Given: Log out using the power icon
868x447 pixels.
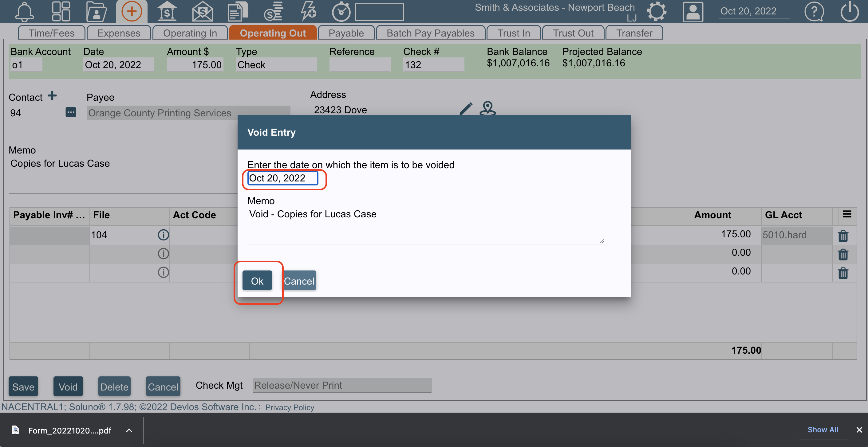Looking at the screenshot, I should (850, 12).
